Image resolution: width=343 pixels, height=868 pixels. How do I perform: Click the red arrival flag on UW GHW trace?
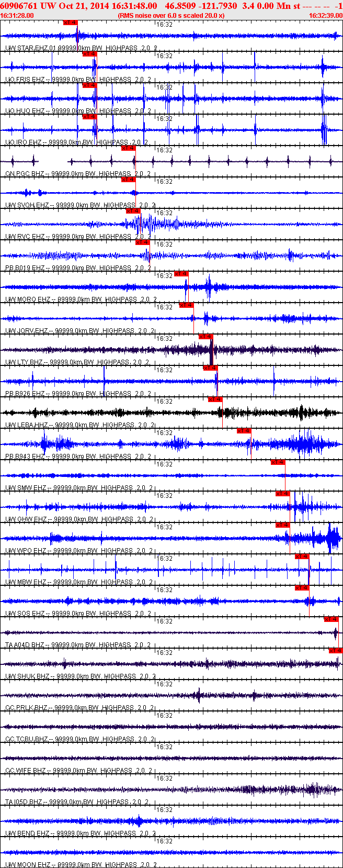[x=282, y=494]
